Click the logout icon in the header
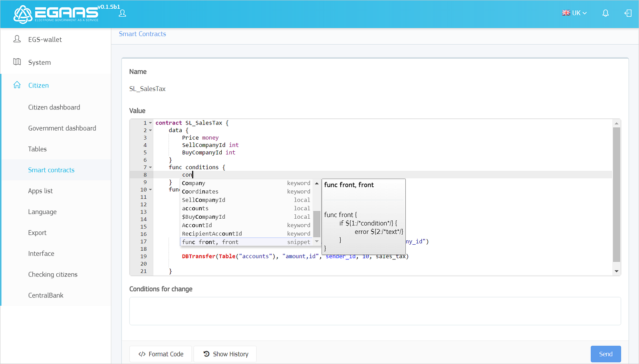The height and width of the screenshot is (364, 639). tap(628, 13)
